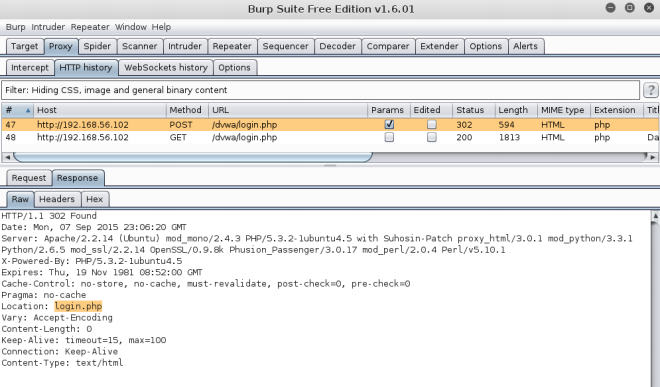Select the GET /dvwa/login.php request row
The height and width of the screenshot is (387, 660).
click(330, 137)
